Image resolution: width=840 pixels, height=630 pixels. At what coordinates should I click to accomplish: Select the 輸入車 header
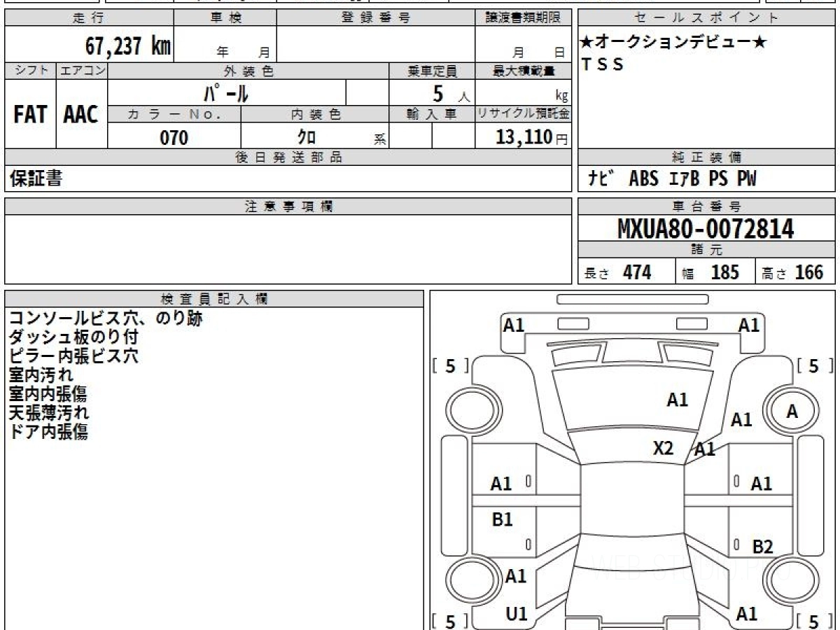click(432, 114)
